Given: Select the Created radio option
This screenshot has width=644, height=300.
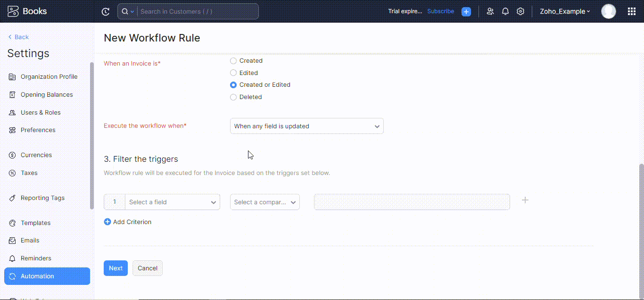Looking at the screenshot, I should click(233, 61).
